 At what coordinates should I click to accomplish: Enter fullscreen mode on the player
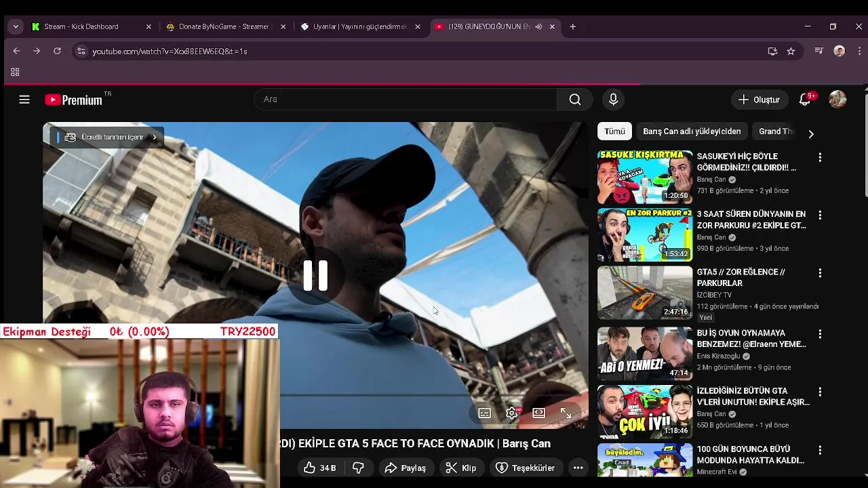566,413
